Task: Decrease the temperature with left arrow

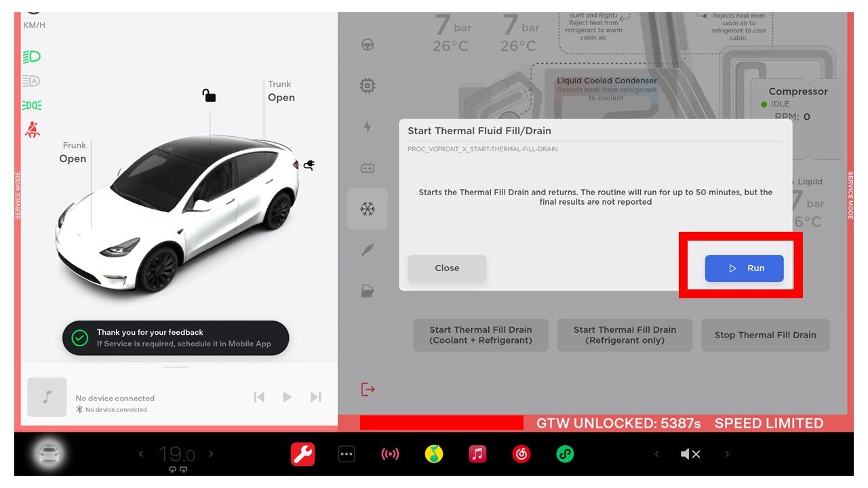Action: click(141, 454)
